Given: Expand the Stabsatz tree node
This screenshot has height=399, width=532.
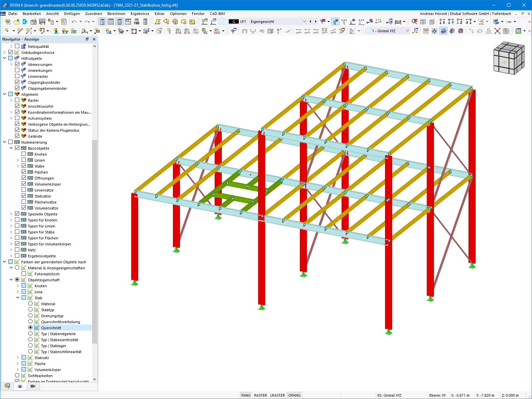Looking at the screenshot, I should pyautogui.click(x=18, y=357).
